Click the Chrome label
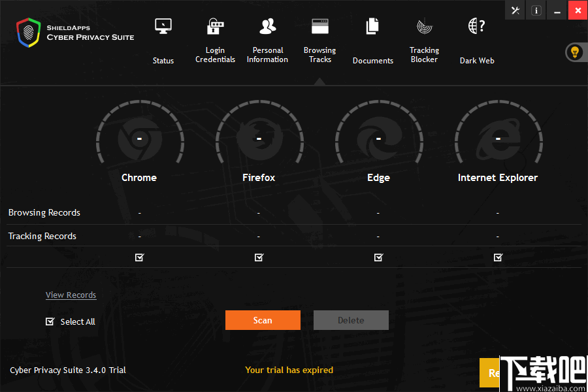588x392 pixels. tap(139, 178)
